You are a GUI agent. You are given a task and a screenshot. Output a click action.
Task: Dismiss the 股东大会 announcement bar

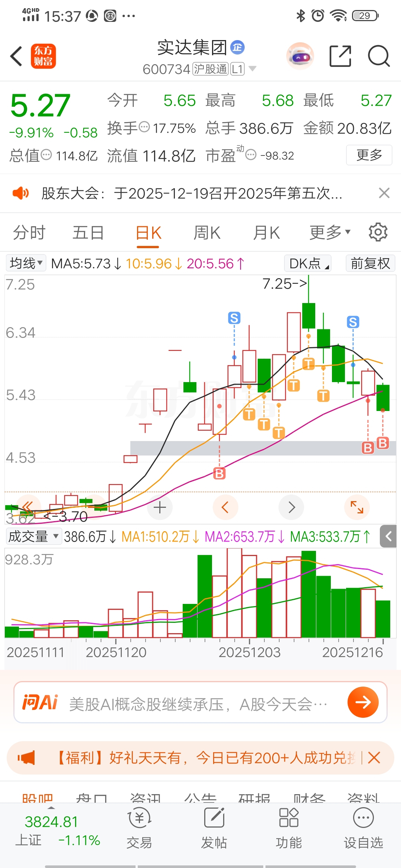[x=384, y=193]
